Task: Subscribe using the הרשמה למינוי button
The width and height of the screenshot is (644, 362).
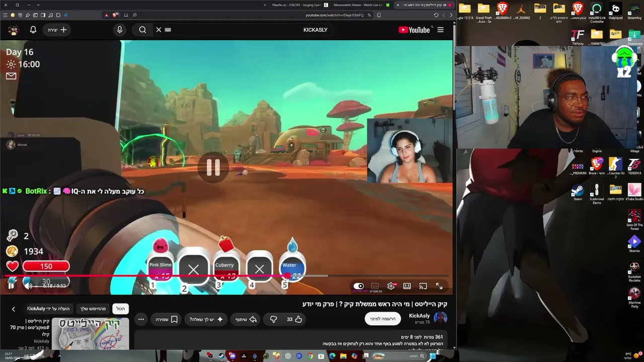Action: 383,319
